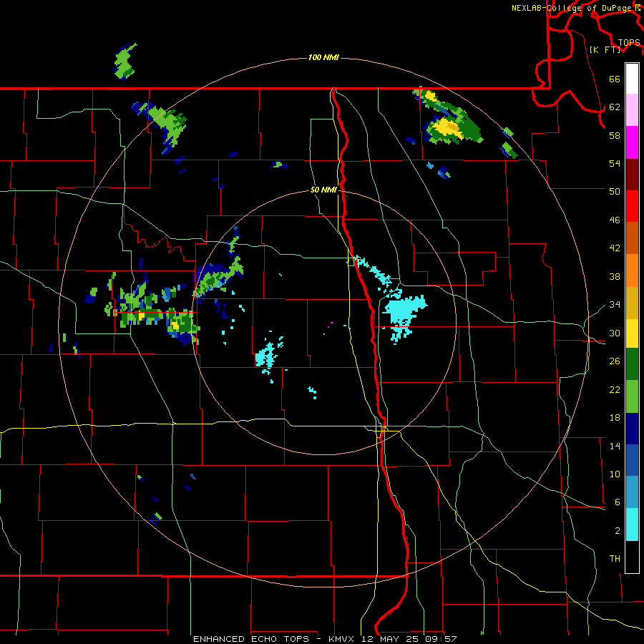Select the navy blue legend swatch
Viewport: 644px width, 644px height.
[x=632, y=429]
